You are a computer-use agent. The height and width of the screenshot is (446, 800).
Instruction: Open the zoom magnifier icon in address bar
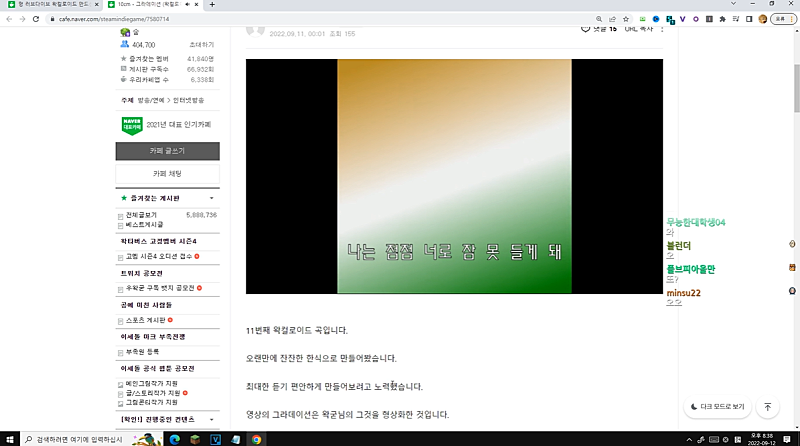tap(599, 19)
